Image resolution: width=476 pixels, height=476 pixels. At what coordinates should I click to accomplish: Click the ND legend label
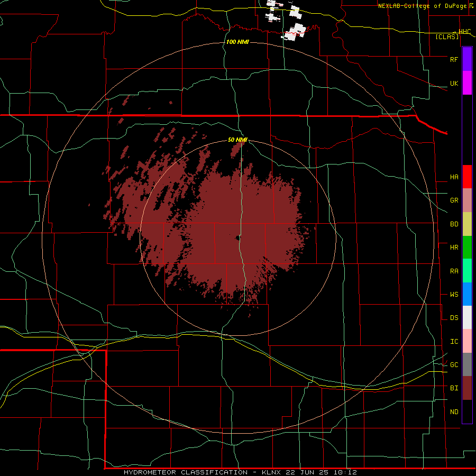[454, 412]
